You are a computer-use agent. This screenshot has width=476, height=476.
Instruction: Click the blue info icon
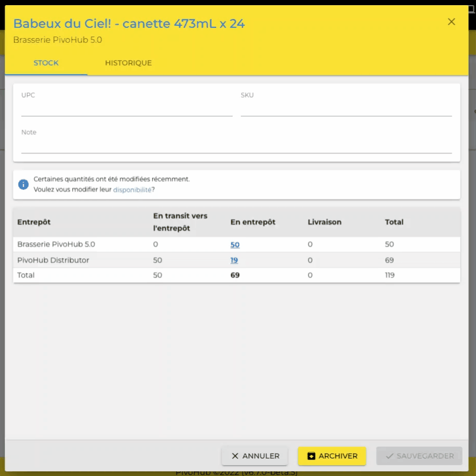[23, 184]
